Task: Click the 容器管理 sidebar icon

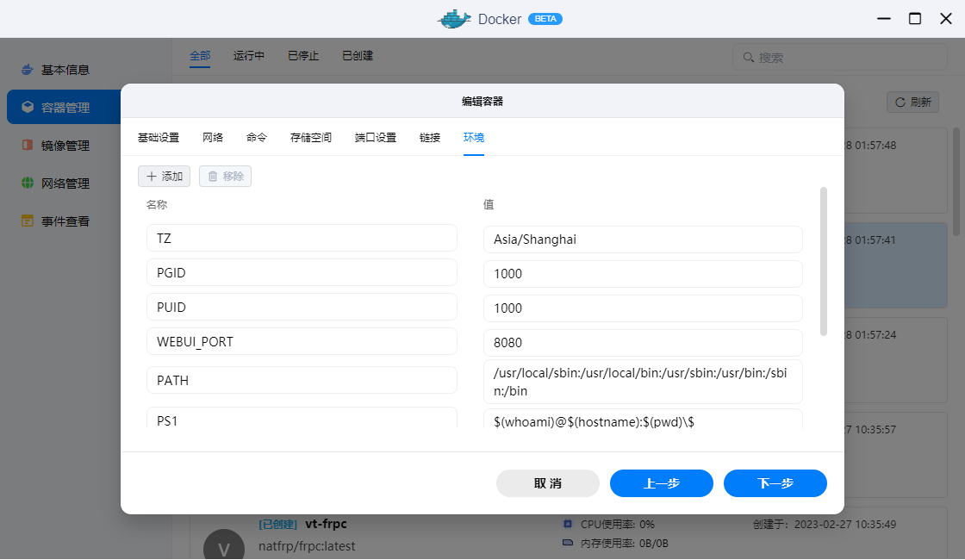Action: 27,107
